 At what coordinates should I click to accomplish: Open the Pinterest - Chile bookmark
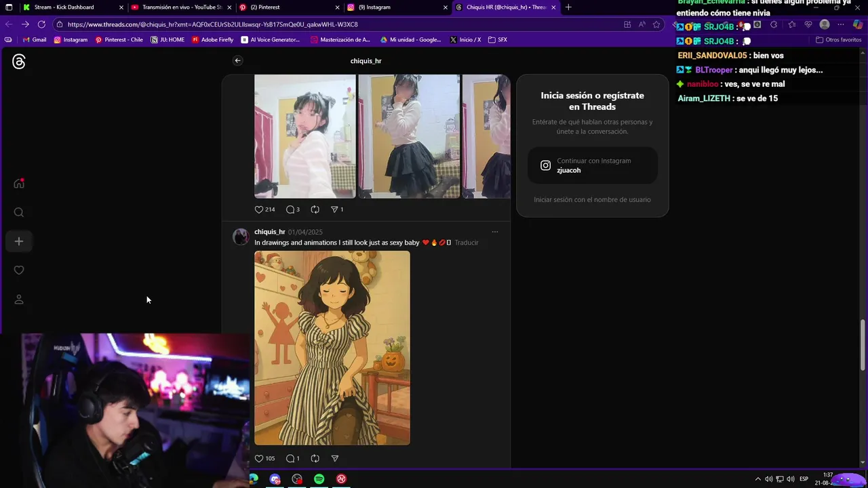(x=119, y=39)
